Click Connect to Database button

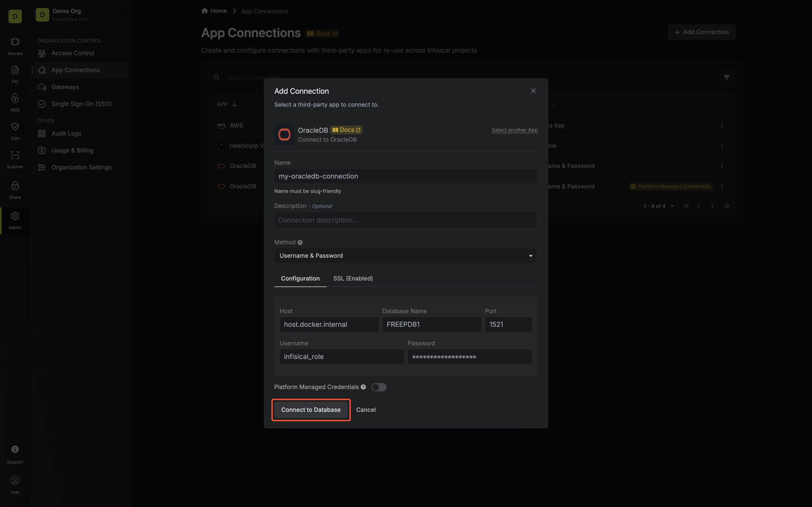tap(311, 410)
